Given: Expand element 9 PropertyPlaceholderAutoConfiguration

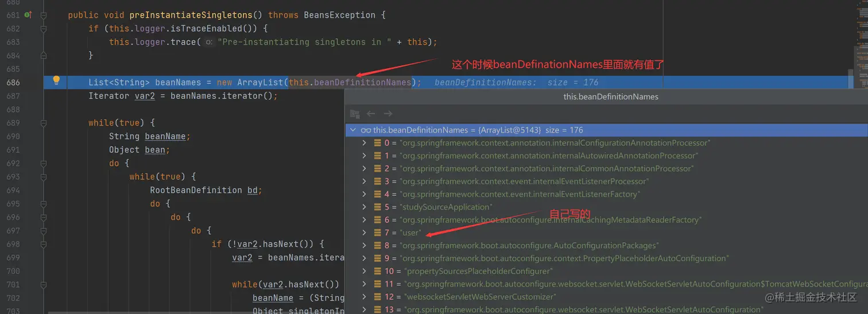Looking at the screenshot, I should 364,258.
